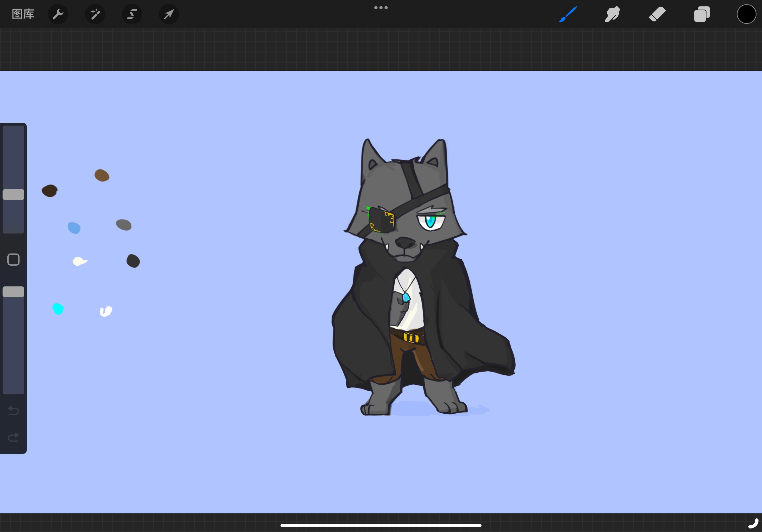Click the light brown paint blob on canvas
Screen dimensions: 762x532
pyautogui.click(x=102, y=175)
